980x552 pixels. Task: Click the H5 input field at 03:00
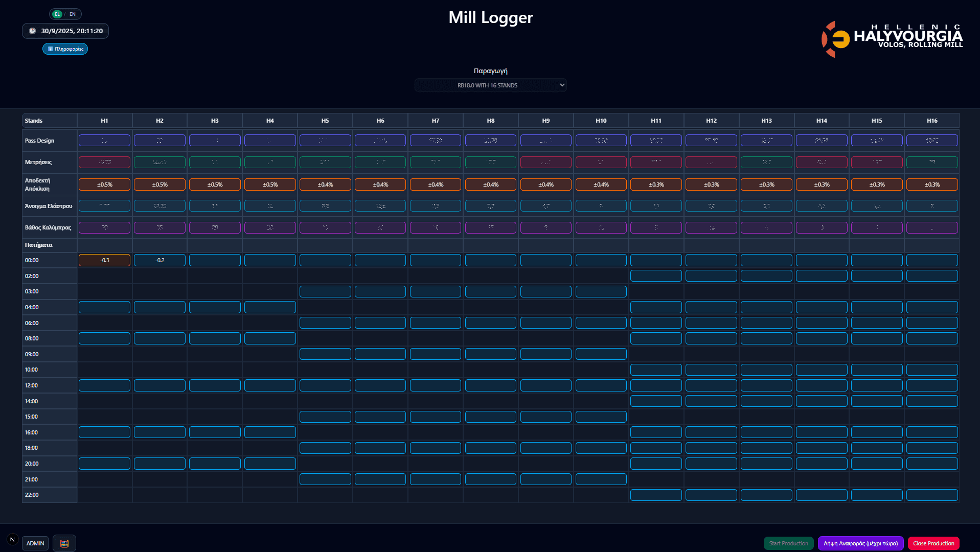click(x=325, y=291)
